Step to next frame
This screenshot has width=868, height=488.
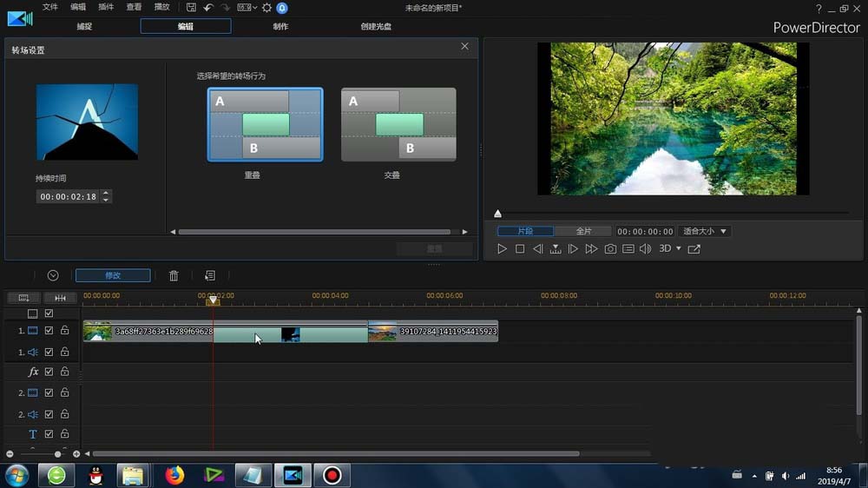coord(573,248)
